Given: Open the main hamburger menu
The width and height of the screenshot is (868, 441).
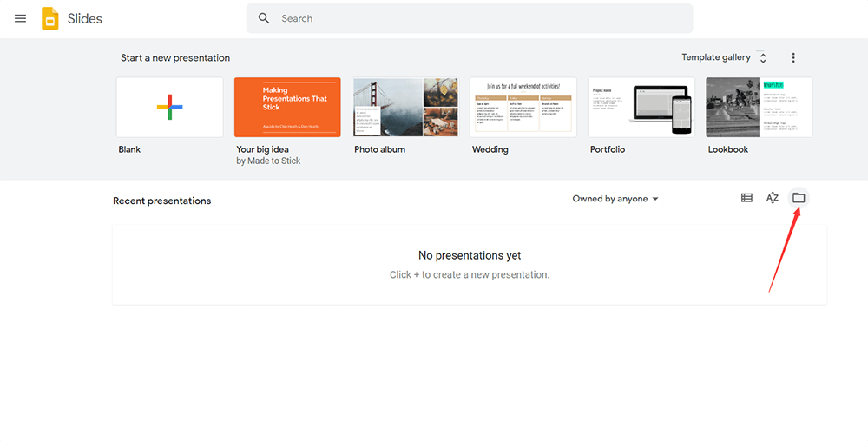Looking at the screenshot, I should [x=21, y=18].
